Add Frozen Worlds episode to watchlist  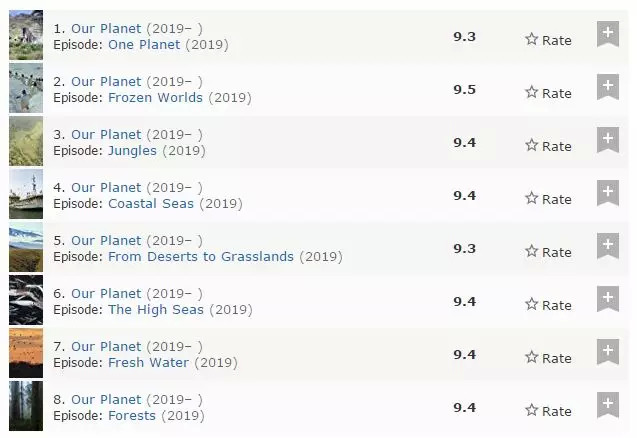point(607,87)
